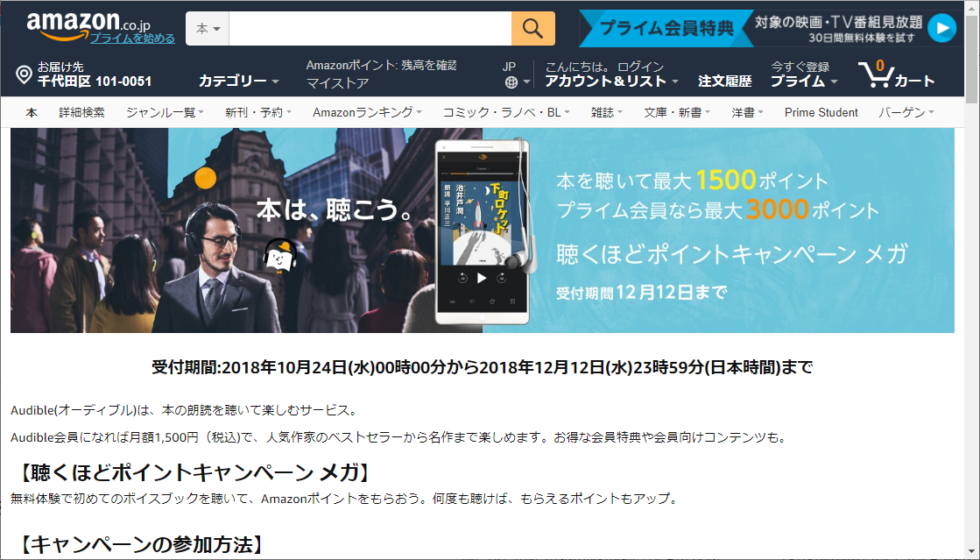
Task: Click the blue play circle in the Prime banner
Action: tap(942, 27)
